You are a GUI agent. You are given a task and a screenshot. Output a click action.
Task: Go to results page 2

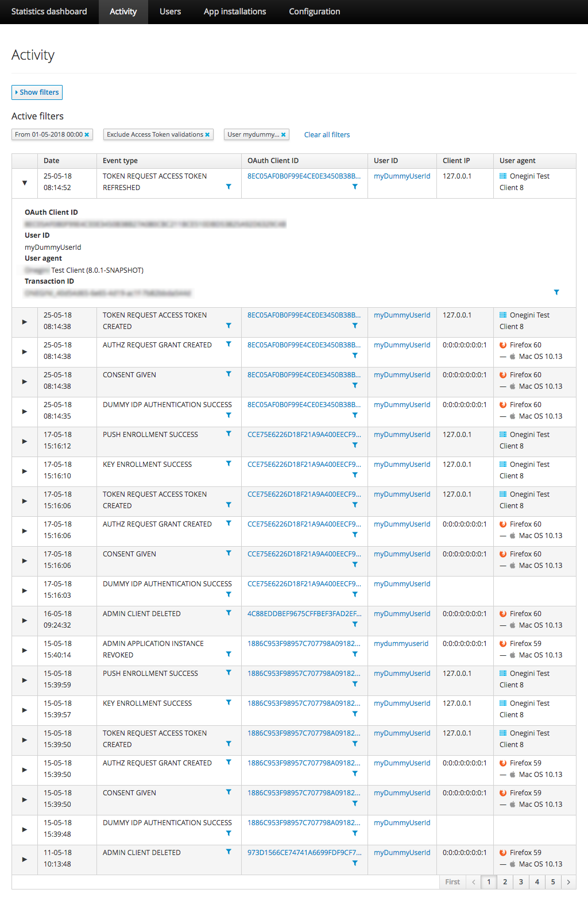click(x=505, y=881)
